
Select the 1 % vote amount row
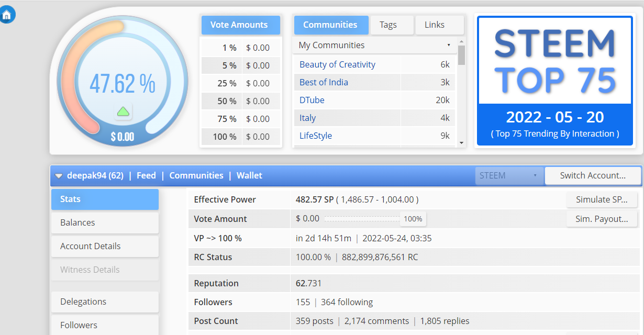(x=241, y=48)
